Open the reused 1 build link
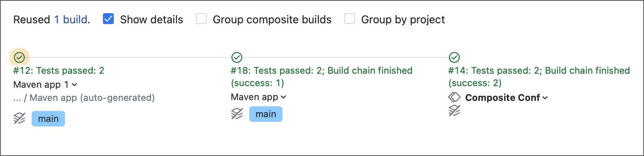The width and height of the screenshot is (644, 156). point(71,19)
